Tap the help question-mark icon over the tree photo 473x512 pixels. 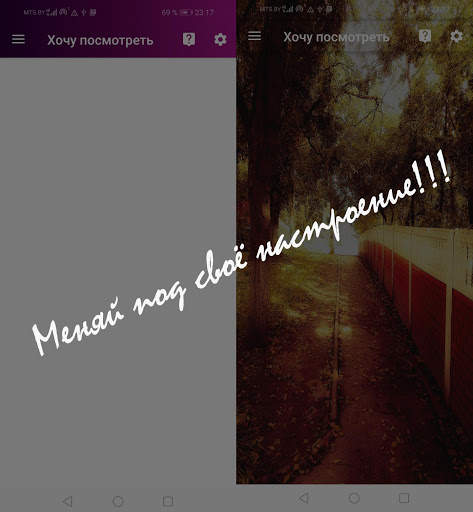425,36
